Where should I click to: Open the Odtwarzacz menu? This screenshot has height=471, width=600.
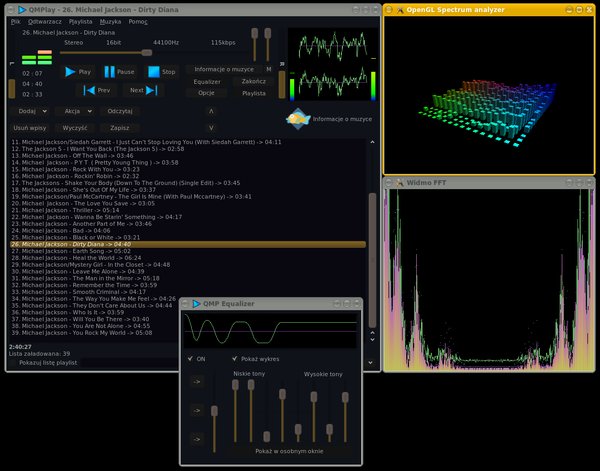point(44,21)
